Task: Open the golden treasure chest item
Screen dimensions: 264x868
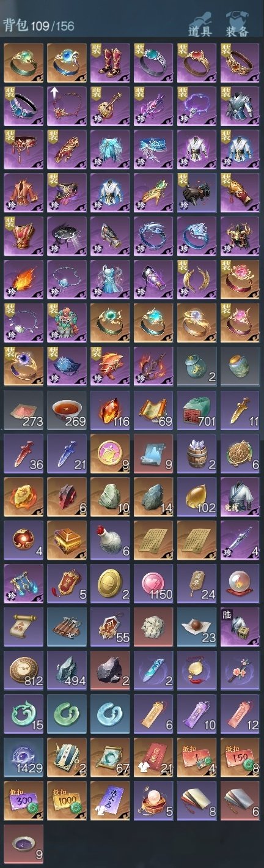Action: (67, 540)
